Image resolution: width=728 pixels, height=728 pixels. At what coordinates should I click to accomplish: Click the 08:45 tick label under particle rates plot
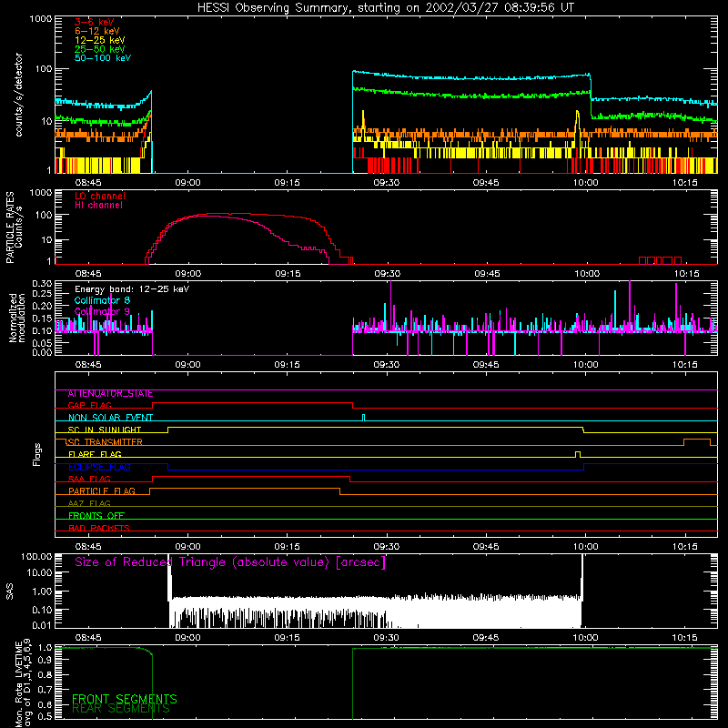pos(88,274)
